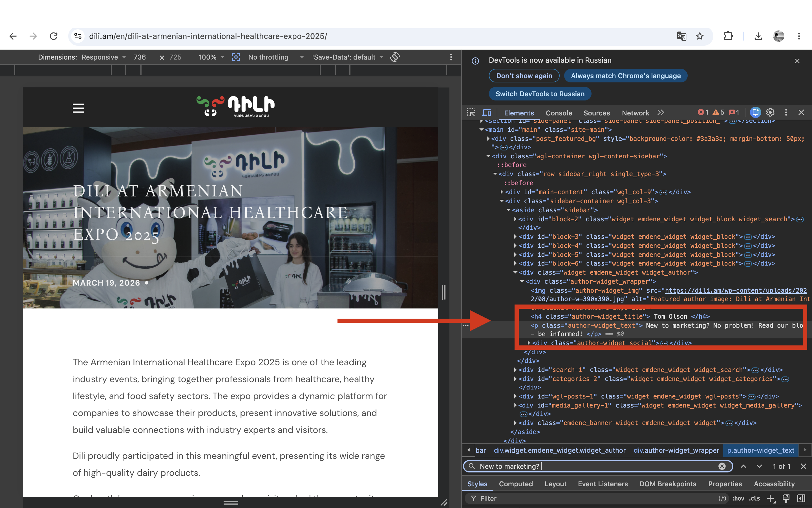Open the Chrome three-dot menu
812x508 pixels.
click(799, 36)
